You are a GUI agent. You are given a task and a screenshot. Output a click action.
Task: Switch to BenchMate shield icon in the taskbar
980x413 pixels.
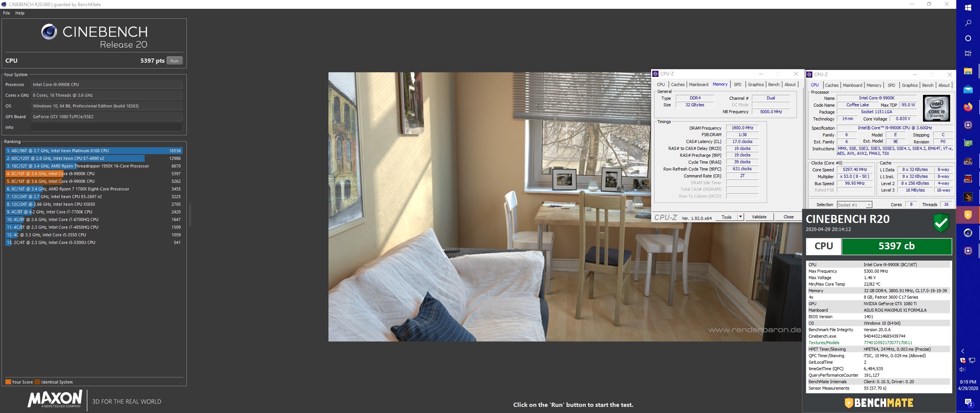pyautogui.click(x=968, y=215)
